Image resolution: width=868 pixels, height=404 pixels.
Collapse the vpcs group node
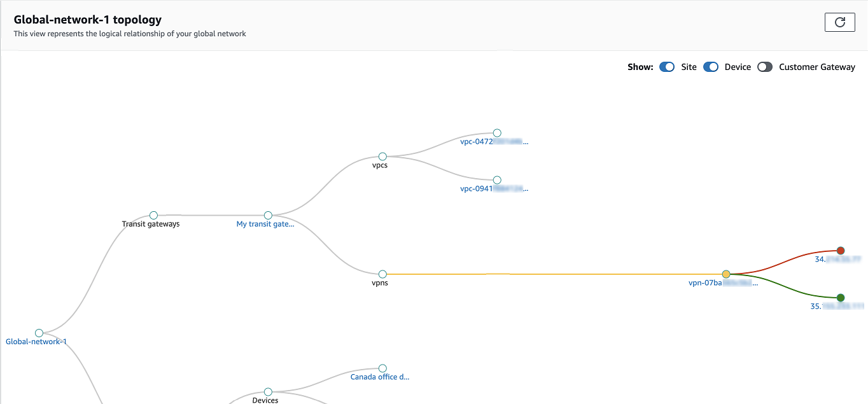(382, 157)
